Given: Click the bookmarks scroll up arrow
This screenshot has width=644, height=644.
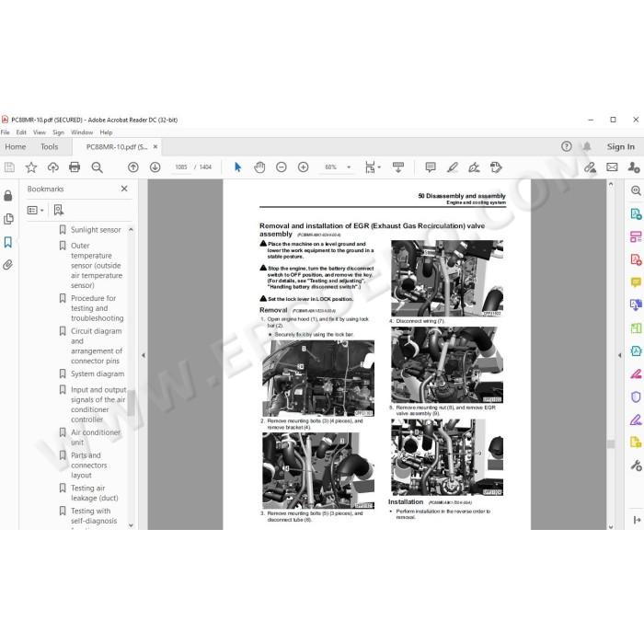Looking at the screenshot, I should (x=131, y=229).
